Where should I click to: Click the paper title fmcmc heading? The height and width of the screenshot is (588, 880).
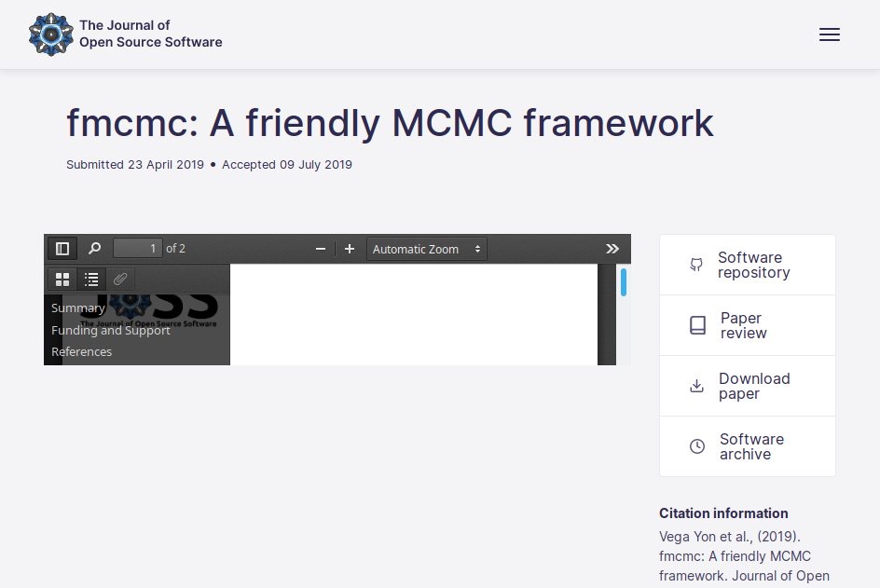coord(390,123)
